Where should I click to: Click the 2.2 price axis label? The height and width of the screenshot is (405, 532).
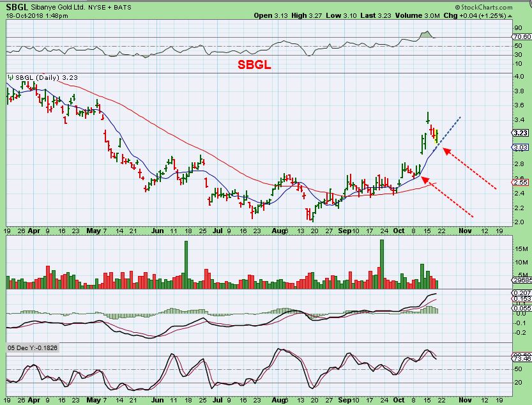point(519,208)
